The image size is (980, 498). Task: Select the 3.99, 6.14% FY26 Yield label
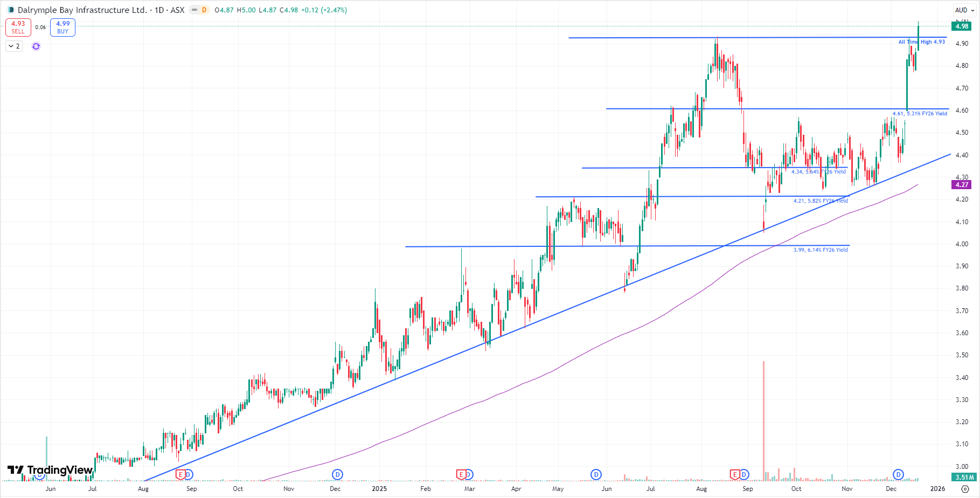(x=821, y=250)
